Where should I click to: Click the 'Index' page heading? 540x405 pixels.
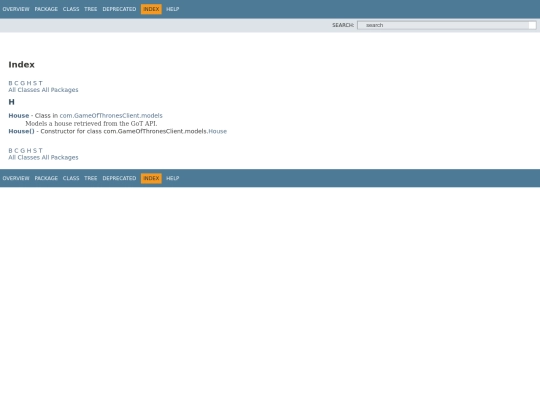21,65
